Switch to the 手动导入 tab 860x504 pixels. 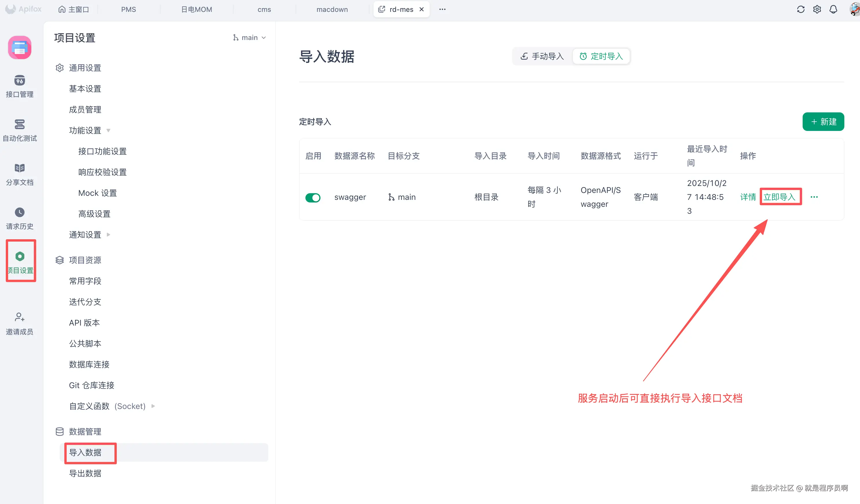click(542, 56)
